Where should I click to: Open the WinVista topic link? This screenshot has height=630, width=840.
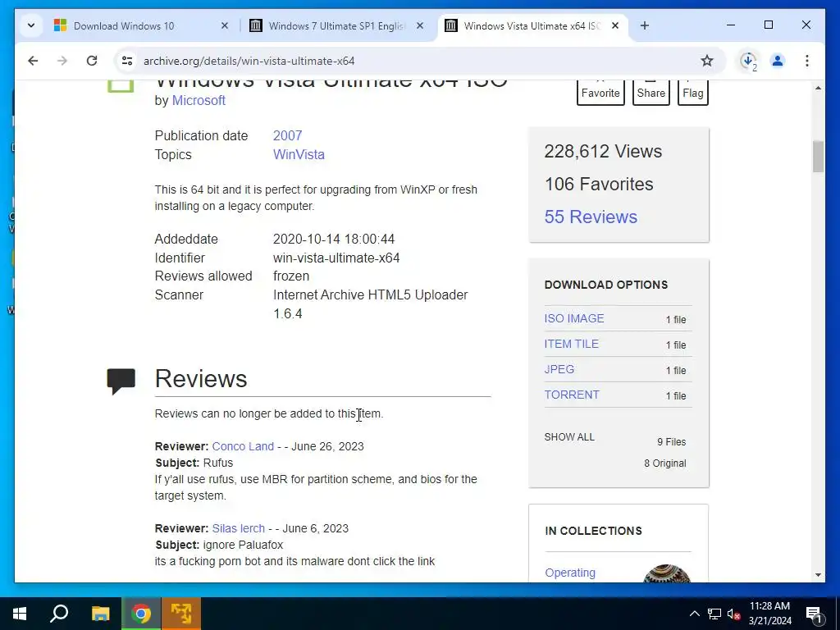(299, 154)
